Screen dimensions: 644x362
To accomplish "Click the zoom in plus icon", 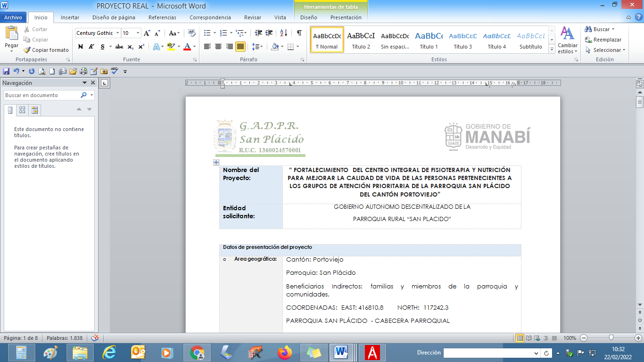I will coord(638,338).
